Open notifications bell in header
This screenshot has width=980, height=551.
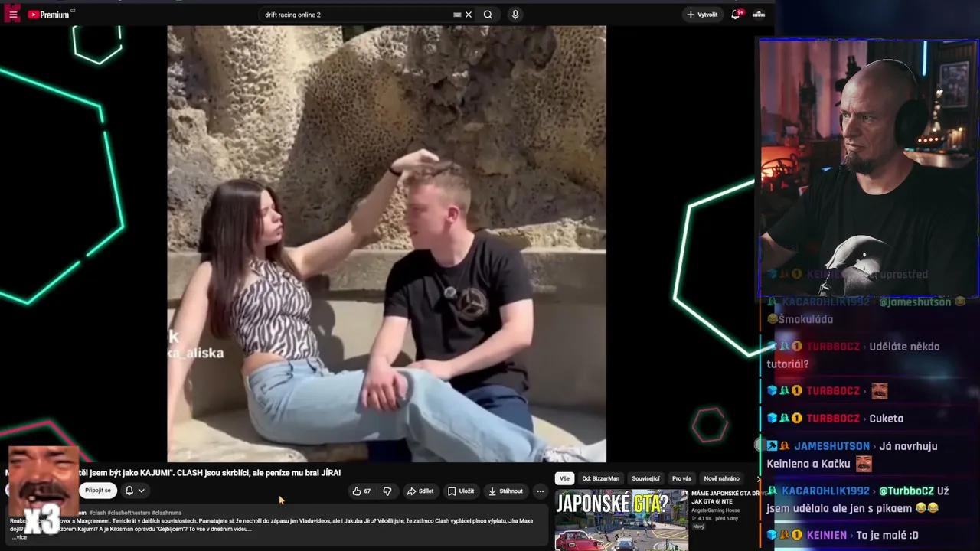pyautogui.click(x=737, y=15)
